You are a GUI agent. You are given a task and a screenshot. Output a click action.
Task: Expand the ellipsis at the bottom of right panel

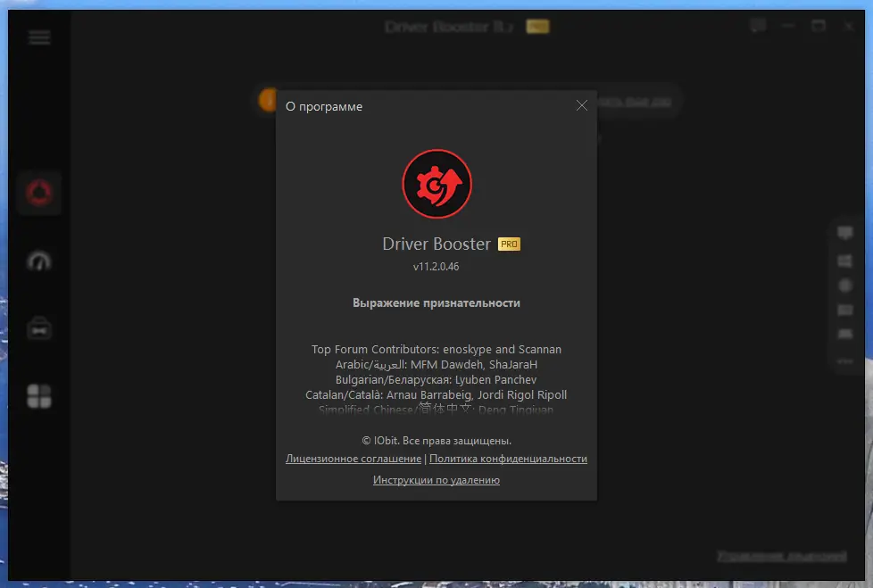(x=844, y=361)
